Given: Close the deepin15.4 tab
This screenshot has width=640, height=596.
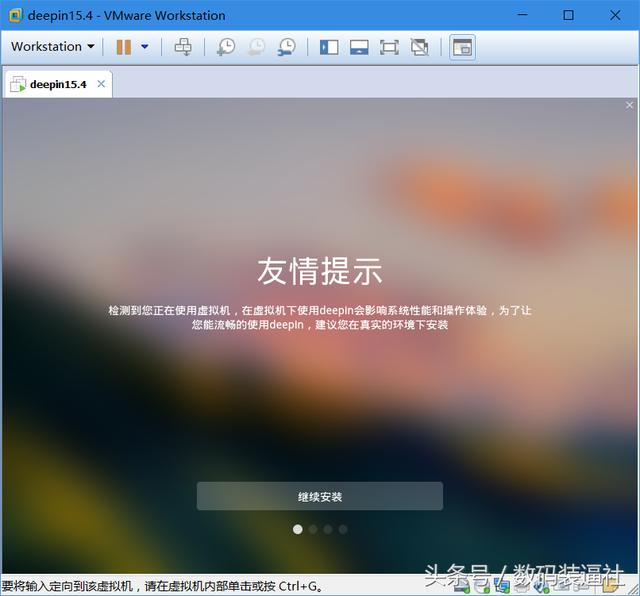Looking at the screenshot, I should (x=101, y=84).
